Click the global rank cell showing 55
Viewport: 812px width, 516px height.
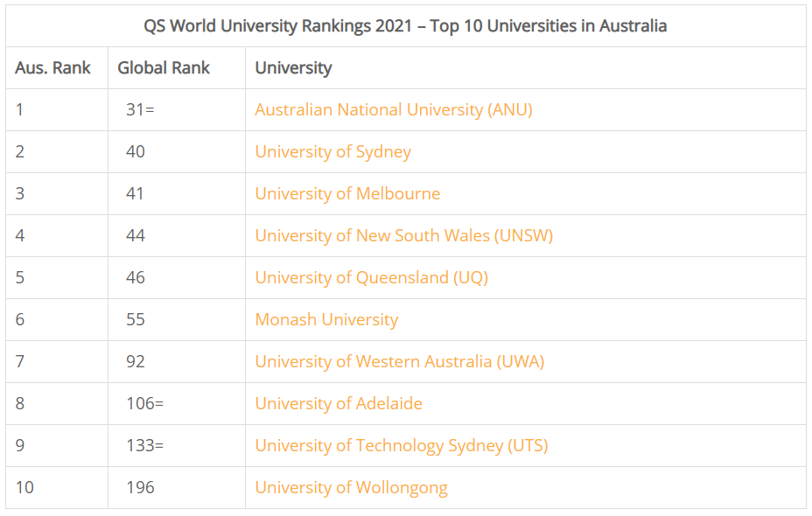136,320
